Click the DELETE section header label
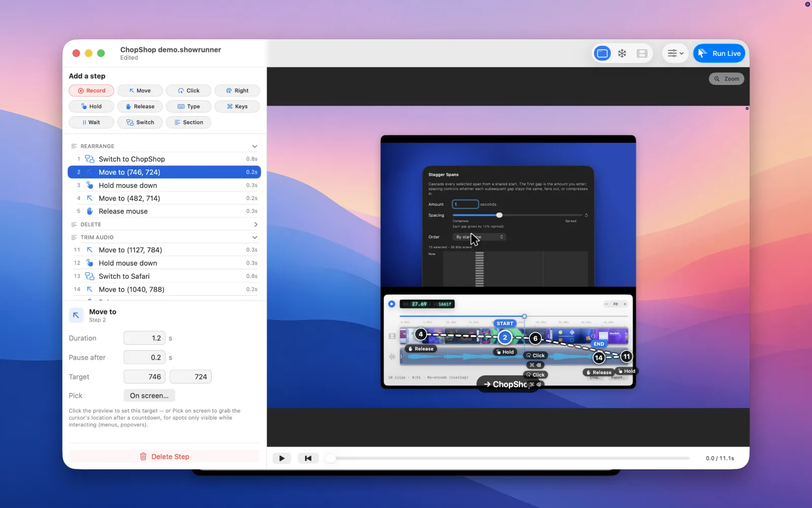812x508 pixels. [x=91, y=225]
